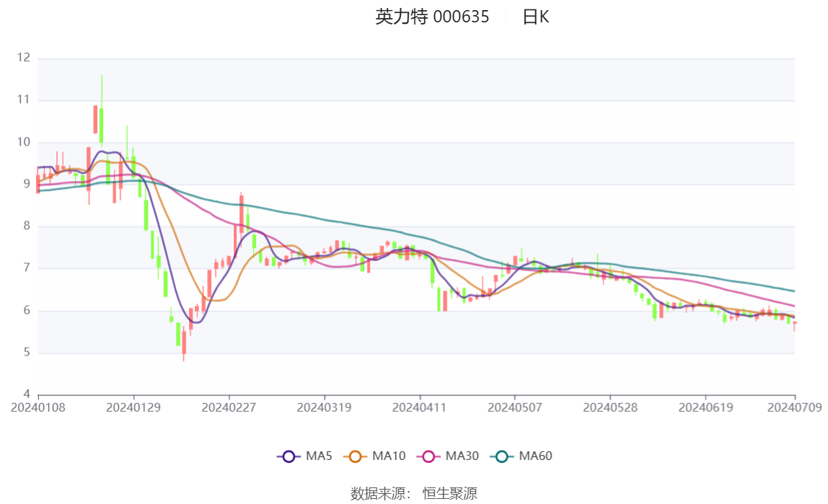This screenshot has height=504, width=828.
Task: Select the x-axis date label 20240411
Action: coord(419,407)
